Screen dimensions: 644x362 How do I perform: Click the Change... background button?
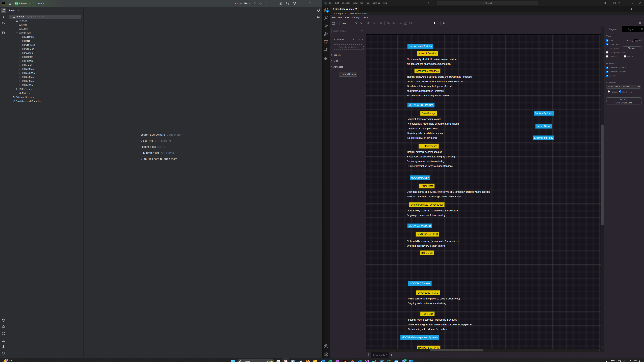[x=632, y=48]
